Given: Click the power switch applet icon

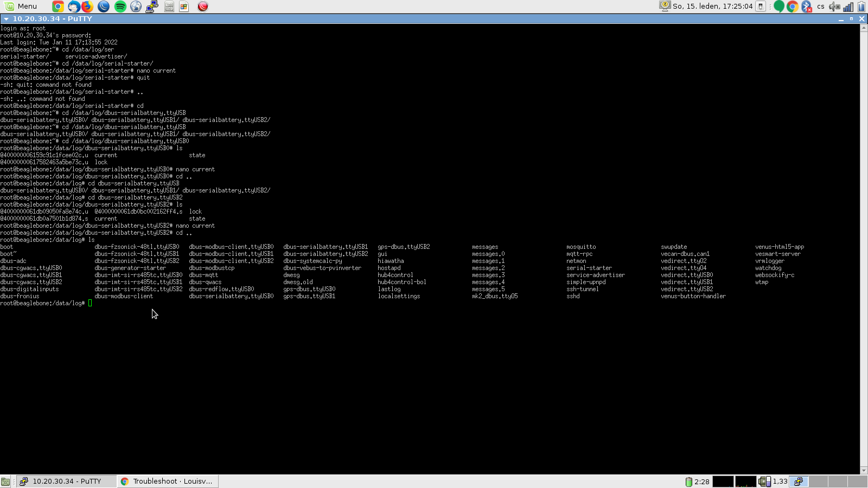Looking at the screenshot, I should tap(761, 7).
